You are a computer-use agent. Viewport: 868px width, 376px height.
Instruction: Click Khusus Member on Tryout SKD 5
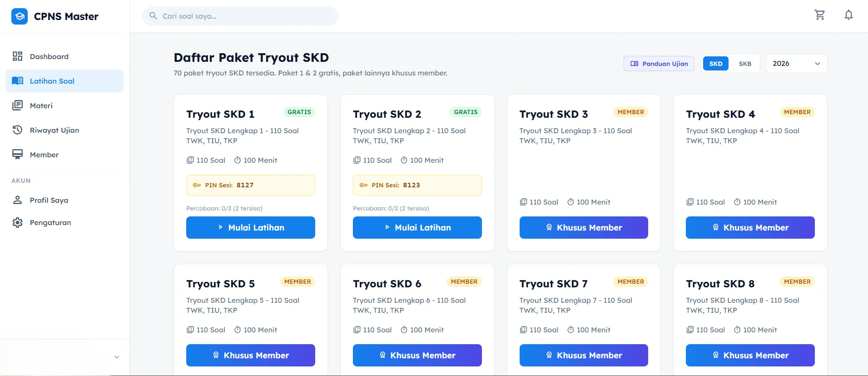(251, 355)
